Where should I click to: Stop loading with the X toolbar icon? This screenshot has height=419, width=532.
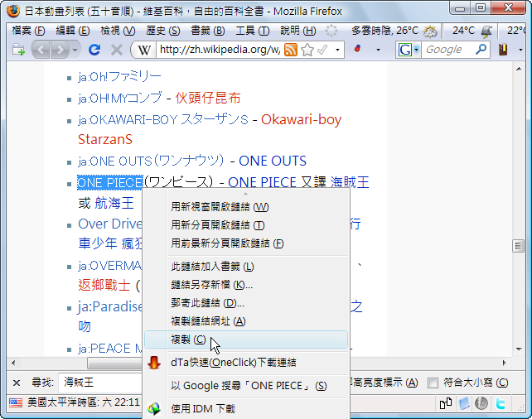coord(117,50)
